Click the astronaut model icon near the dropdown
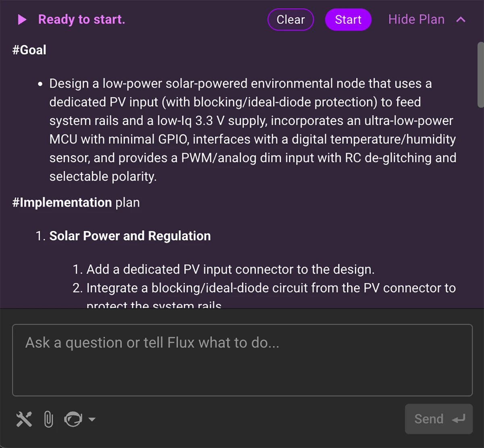Viewport: 484px width, 448px height. click(x=74, y=420)
